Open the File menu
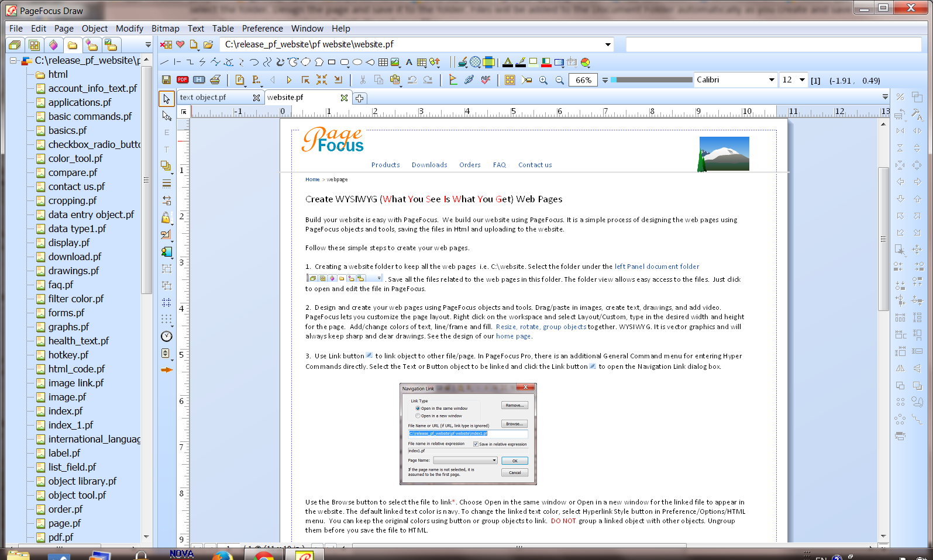The width and height of the screenshot is (933, 560). [16, 29]
